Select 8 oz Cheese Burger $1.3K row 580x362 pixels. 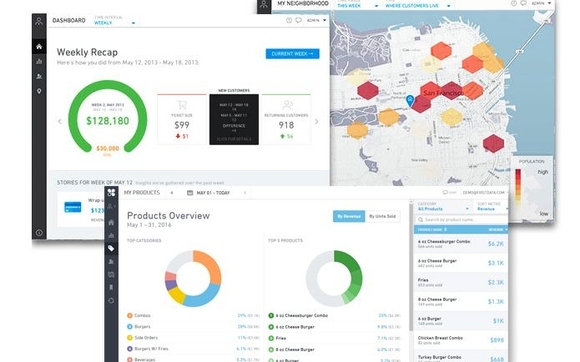[461, 301]
